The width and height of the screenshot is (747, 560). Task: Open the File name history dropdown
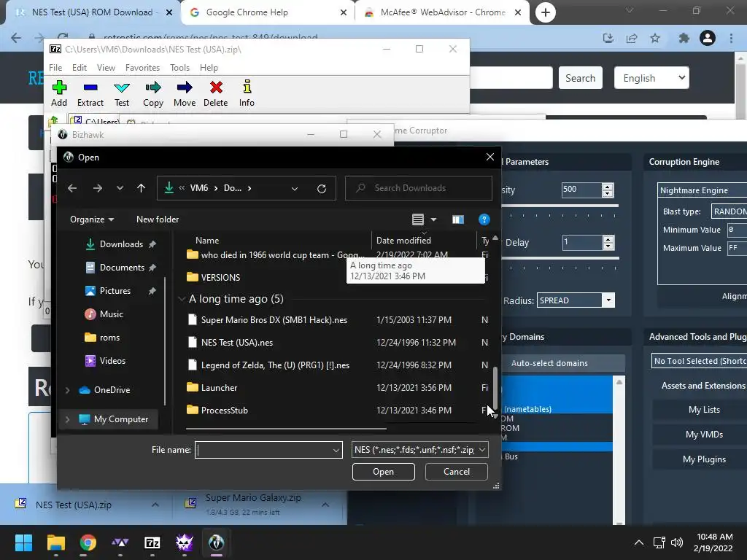point(336,450)
